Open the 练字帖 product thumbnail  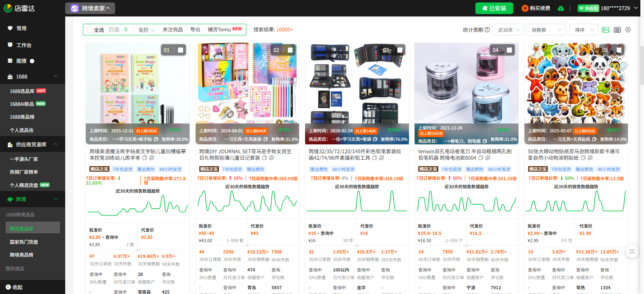click(x=138, y=83)
